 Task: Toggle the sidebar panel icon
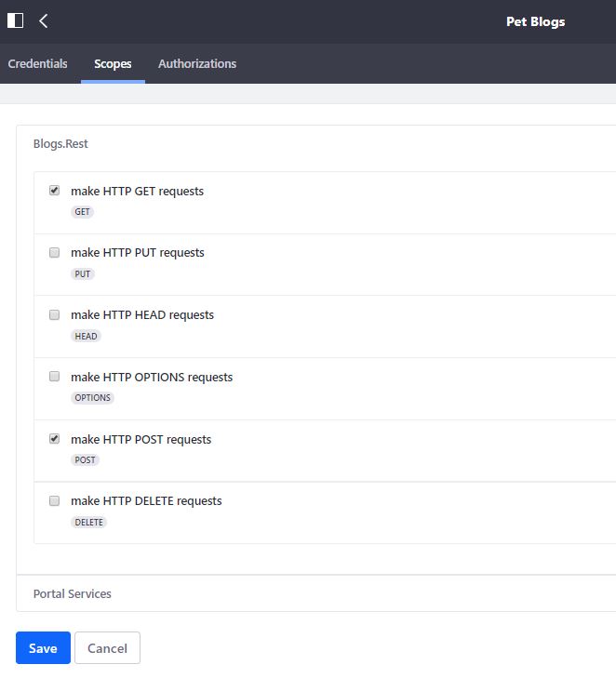[x=15, y=20]
